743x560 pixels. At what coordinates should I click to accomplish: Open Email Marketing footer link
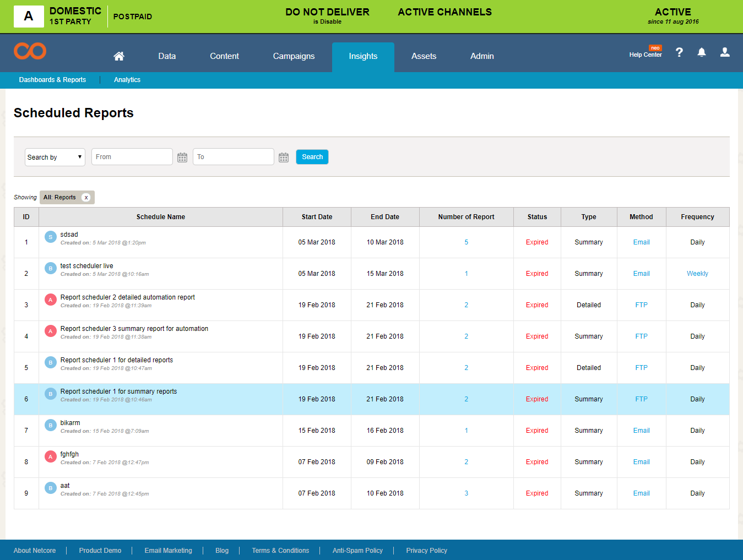point(169,551)
